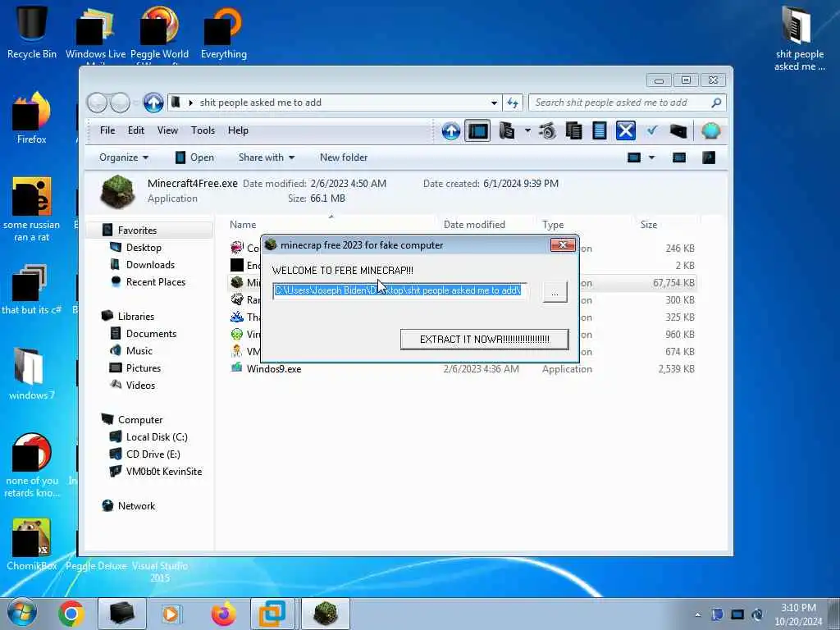Open the Tools menu
This screenshot has height=630, width=840.
[203, 130]
